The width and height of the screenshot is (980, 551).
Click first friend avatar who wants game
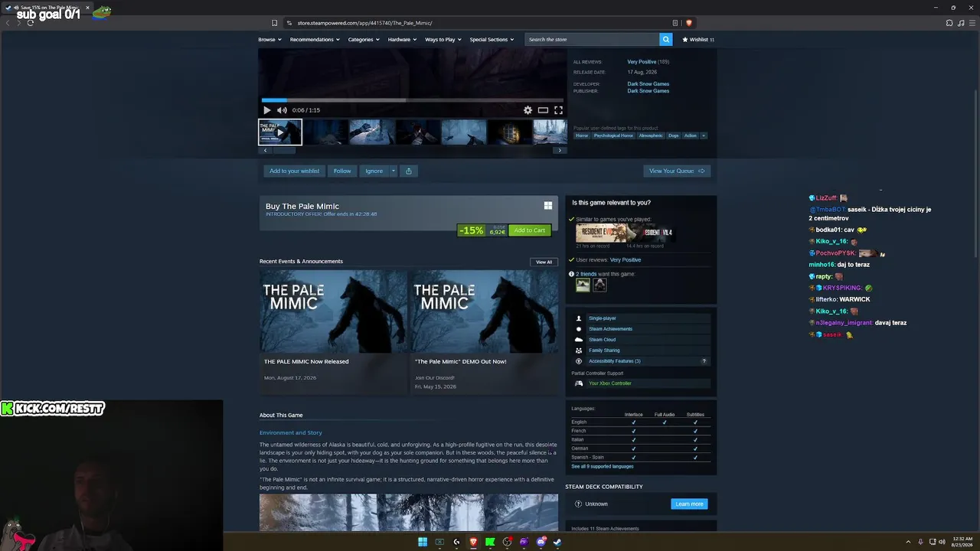tap(583, 285)
